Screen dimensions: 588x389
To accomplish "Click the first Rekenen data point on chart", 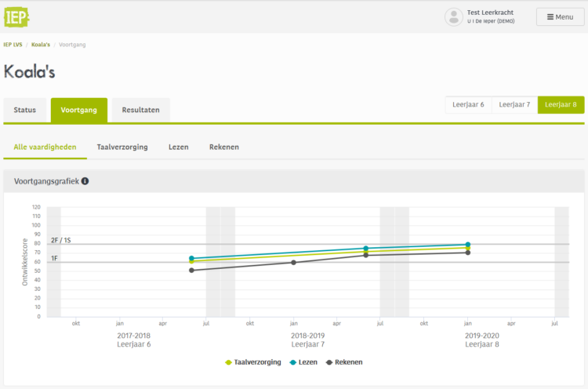I will click(191, 271).
